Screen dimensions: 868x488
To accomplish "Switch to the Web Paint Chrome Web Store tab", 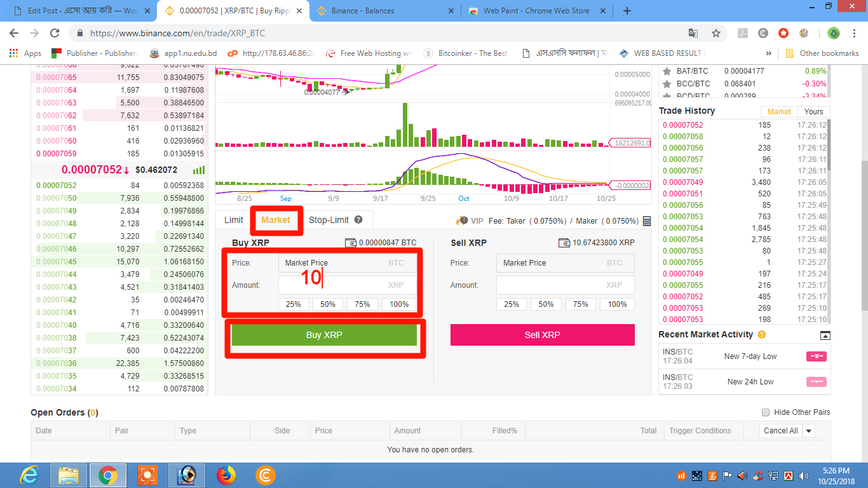I will (x=537, y=11).
